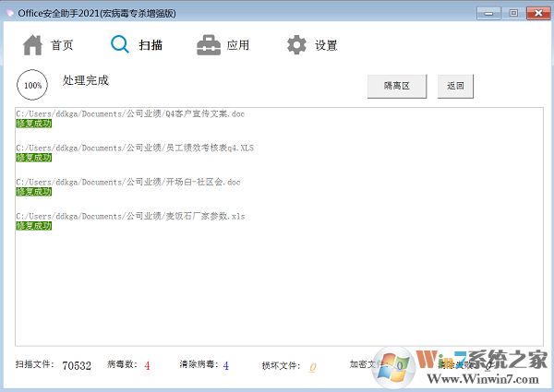Click 修复成功 under 麦饭石厂家参数.xls
Image resolution: width=554 pixels, height=392 pixels.
[x=34, y=226]
